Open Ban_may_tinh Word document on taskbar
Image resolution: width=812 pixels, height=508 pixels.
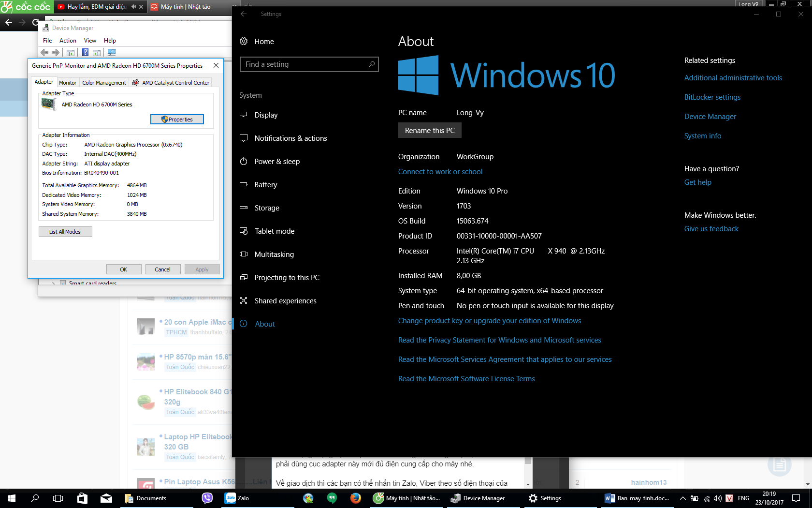click(638, 498)
